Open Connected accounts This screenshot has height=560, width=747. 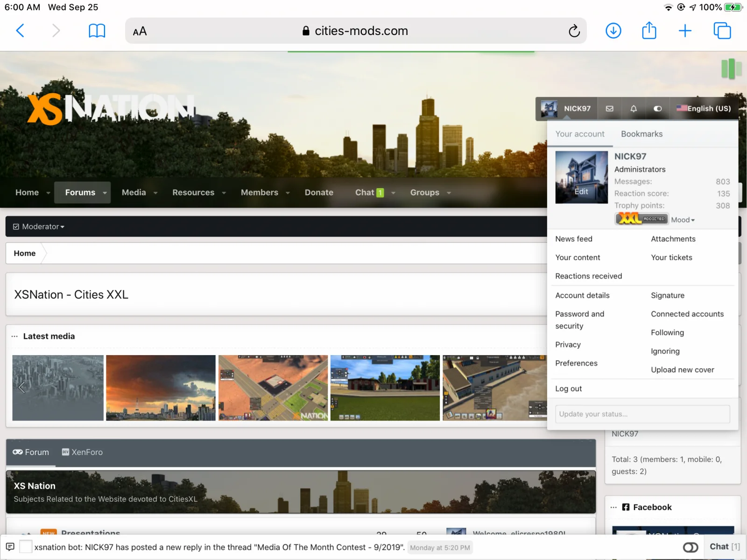tap(687, 314)
